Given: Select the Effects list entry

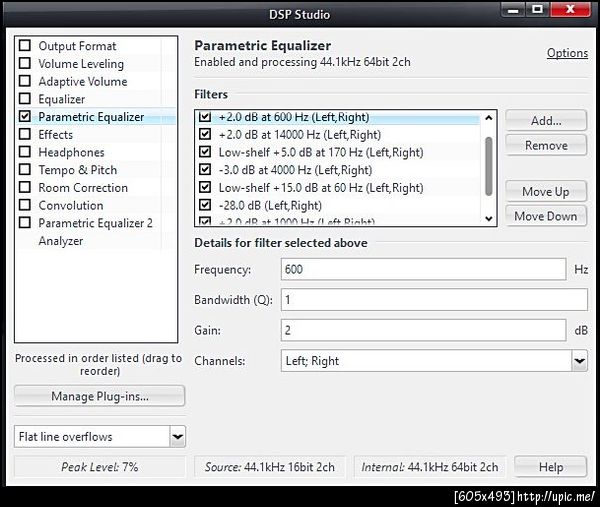Looking at the screenshot, I should click(55, 135).
